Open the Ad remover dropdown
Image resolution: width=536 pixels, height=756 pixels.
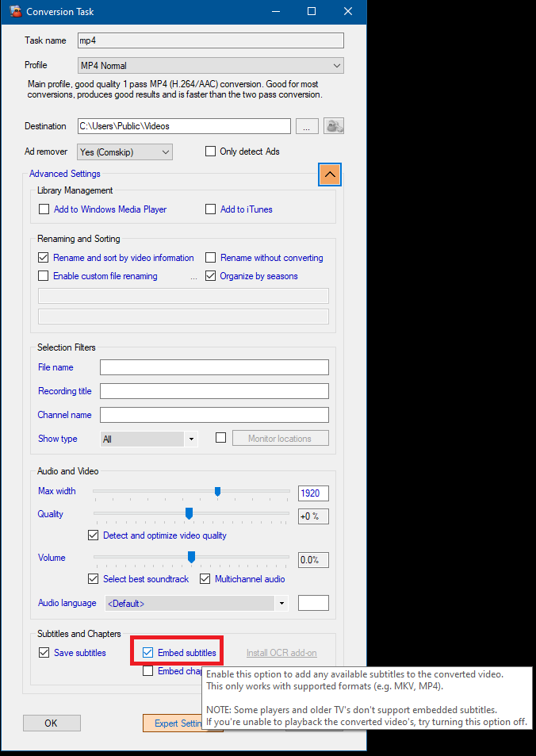(x=125, y=152)
